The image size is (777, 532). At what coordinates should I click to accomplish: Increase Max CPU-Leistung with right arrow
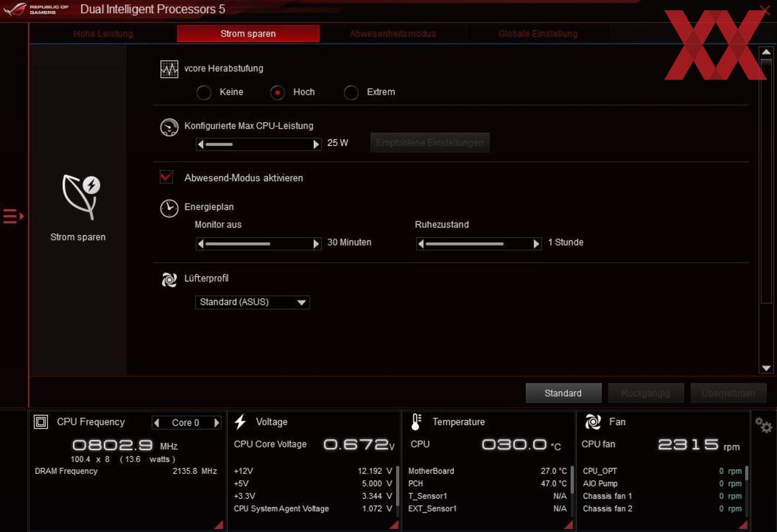(x=317, y=145)
